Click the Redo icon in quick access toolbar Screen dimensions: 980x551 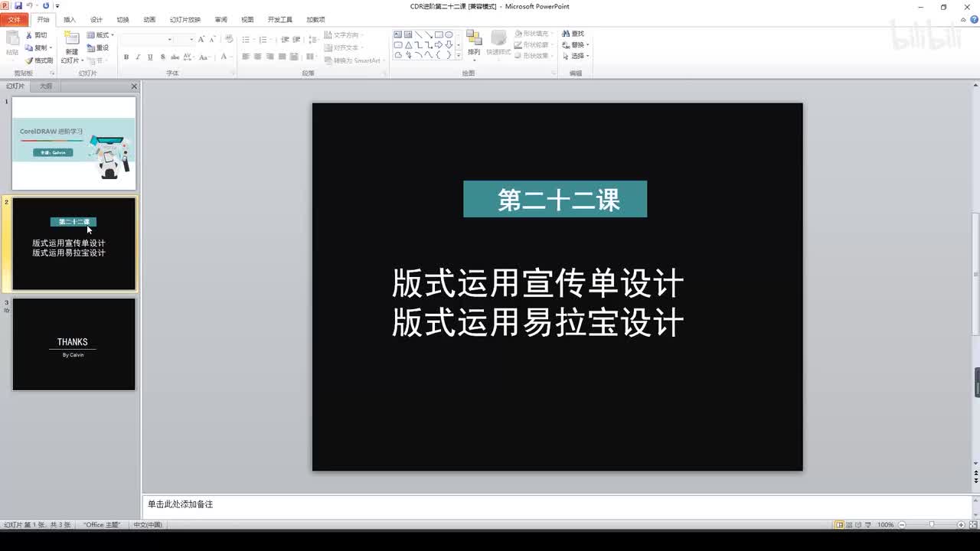coord(46,6)
